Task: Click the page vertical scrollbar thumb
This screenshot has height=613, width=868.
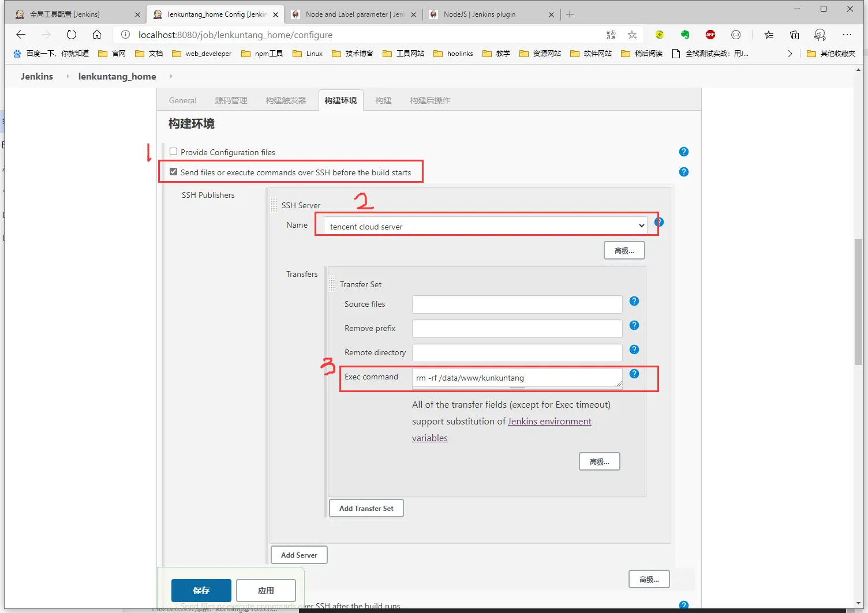Action: pyautogui.click(x=859, y=300)
